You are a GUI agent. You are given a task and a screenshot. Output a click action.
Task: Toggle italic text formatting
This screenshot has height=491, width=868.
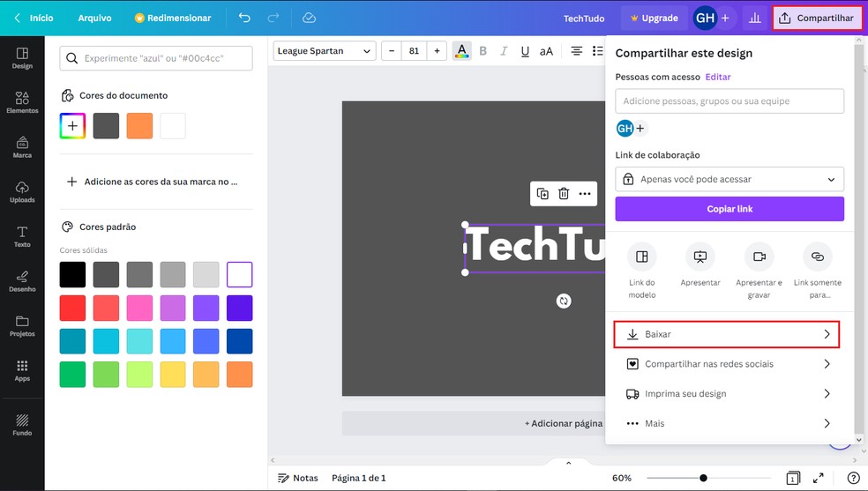click(504, 51)
